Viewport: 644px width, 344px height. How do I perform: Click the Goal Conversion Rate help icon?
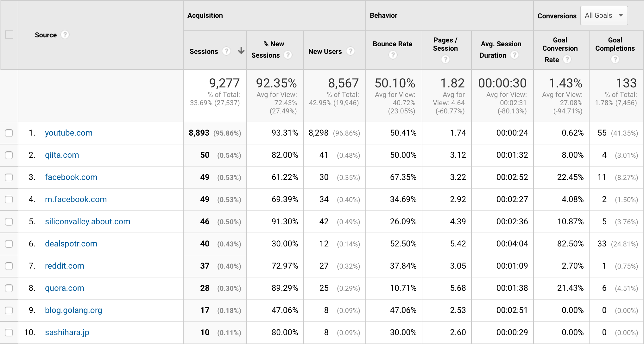tap(567, 59)
